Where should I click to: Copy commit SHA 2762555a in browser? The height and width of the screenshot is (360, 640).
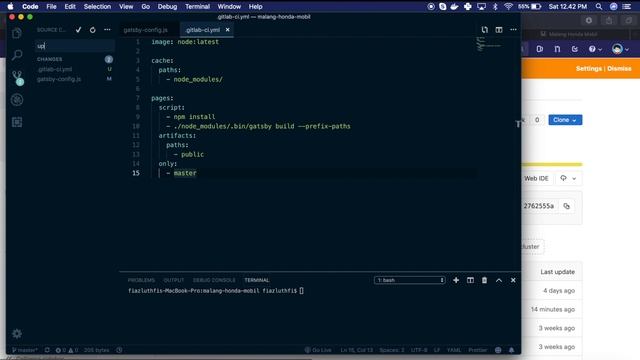point(567,206)
